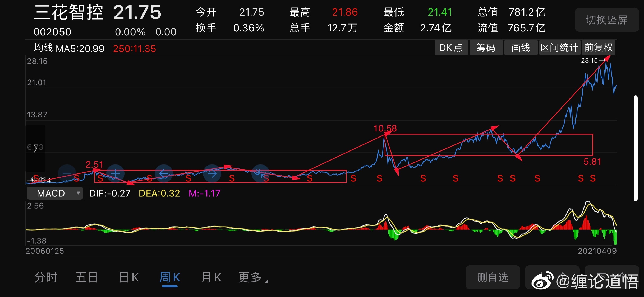
Task: Open 区间统计 range statistics
Action: point(560,48)
